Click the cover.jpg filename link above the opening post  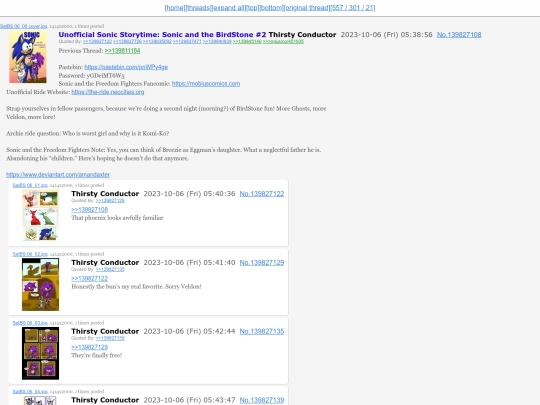click(x=23, y=26)
